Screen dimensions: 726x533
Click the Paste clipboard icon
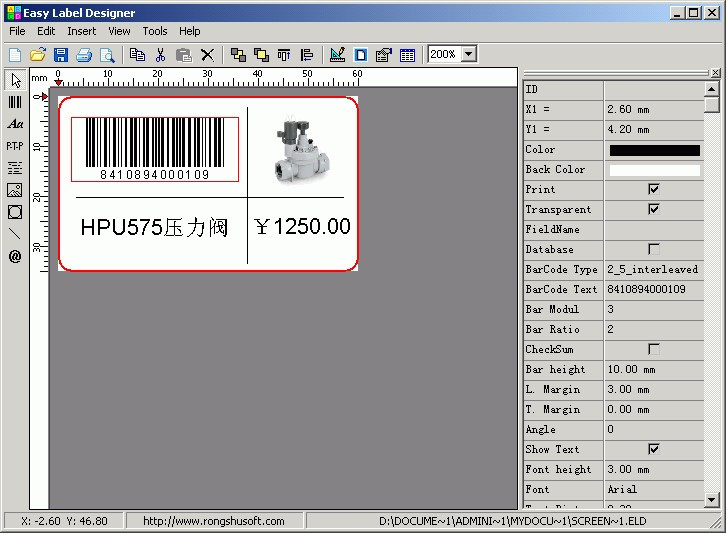coord(184,55)
